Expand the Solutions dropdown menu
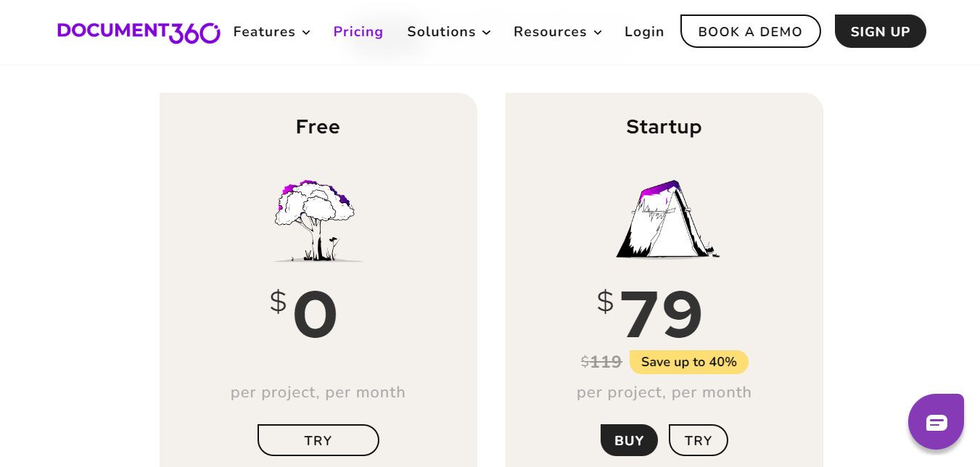980x467 pixels. point(448,32)
